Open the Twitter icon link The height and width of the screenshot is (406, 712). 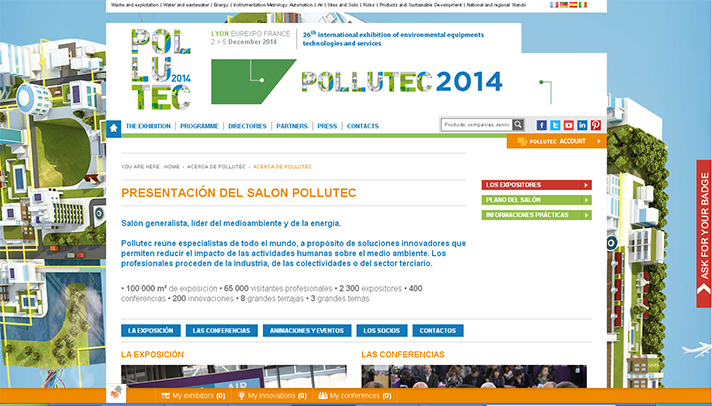(555, 125)
